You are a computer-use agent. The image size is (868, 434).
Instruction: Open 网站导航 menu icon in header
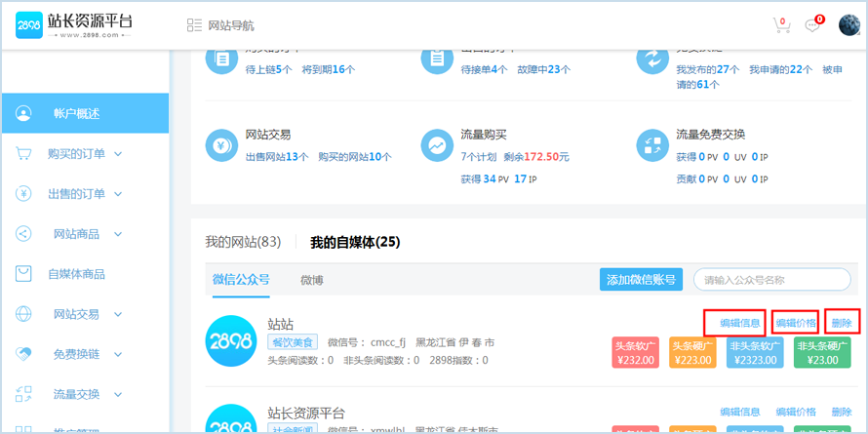coord(194,25)
